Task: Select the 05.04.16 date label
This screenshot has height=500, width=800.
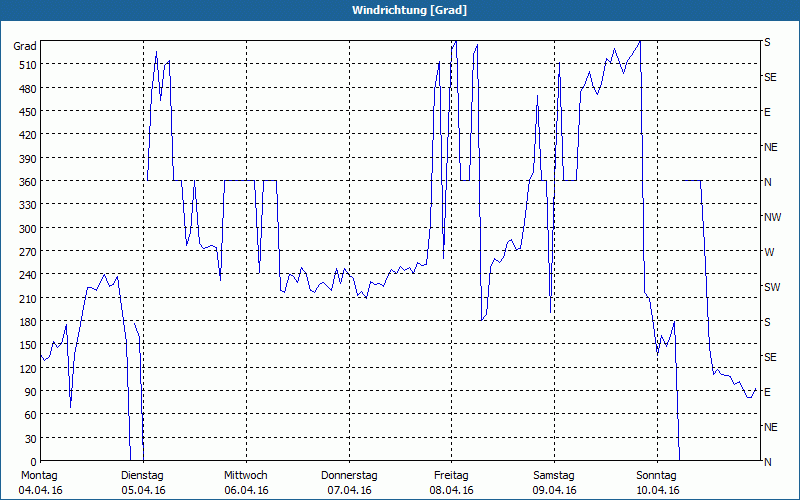Action: (143, 490)
